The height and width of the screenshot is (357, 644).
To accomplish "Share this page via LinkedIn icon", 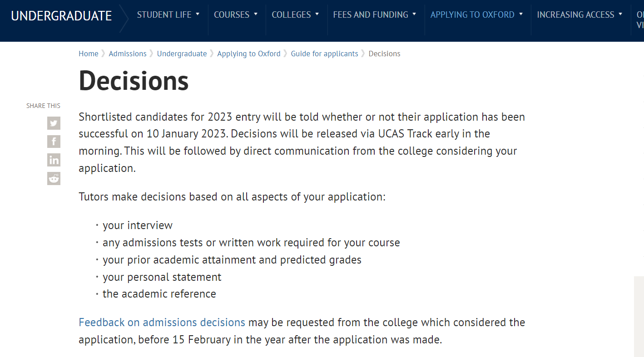I will (x=54, y=160).
